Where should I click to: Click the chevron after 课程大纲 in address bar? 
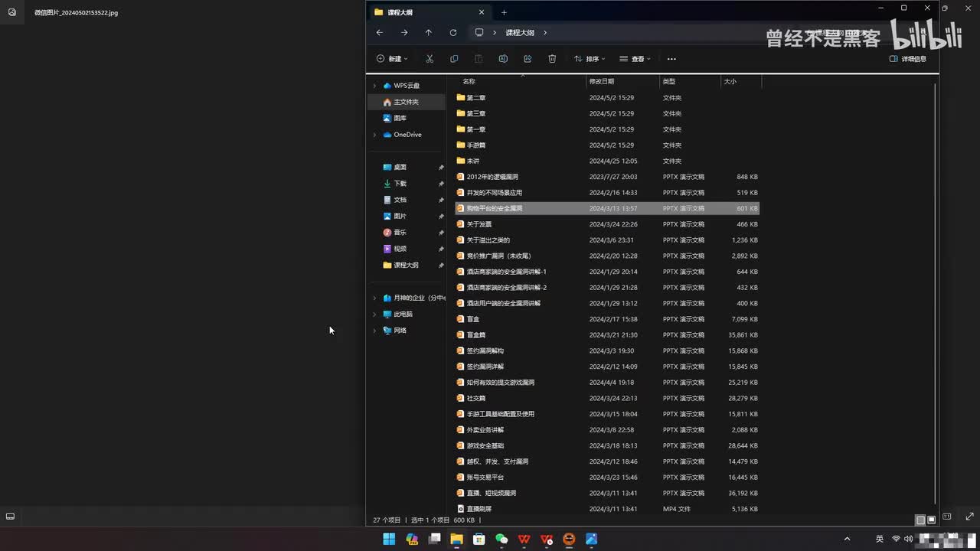coord(544,33)
